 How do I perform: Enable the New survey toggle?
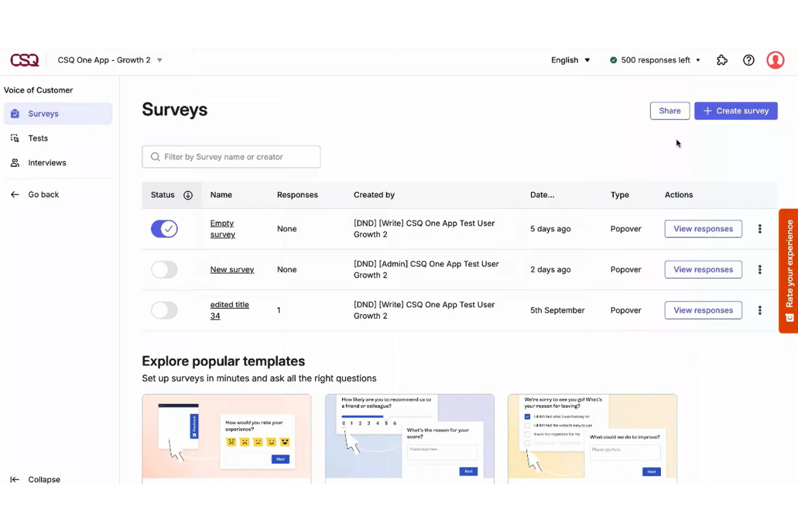point(164,270)
